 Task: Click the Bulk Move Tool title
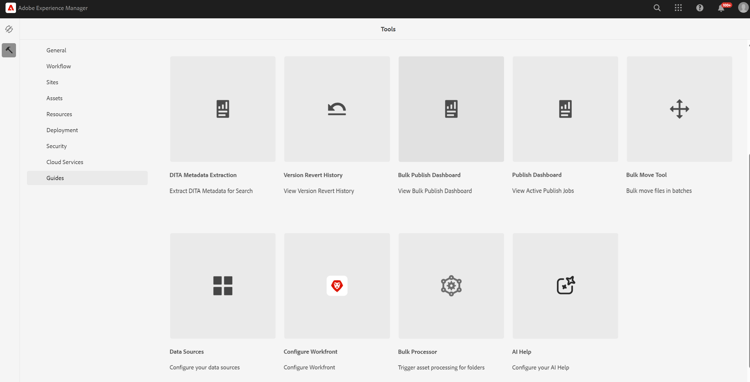(646, 175)
